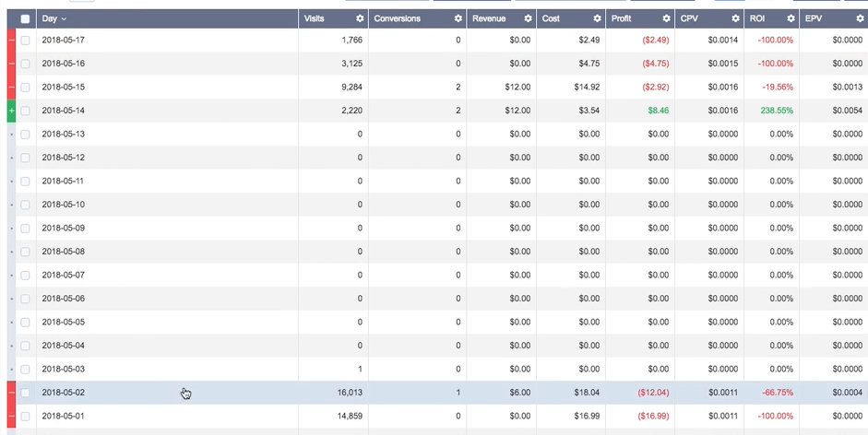Select the 2018-05-02 date cell
Image resolution: width=868 pixels, height=435 pixels.
coord(63,393)
